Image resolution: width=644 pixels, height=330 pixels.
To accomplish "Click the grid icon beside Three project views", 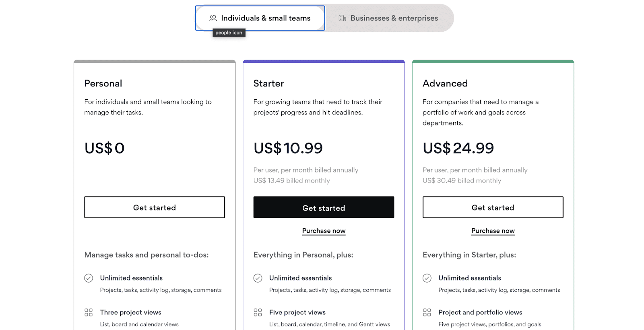I will click(x=89, y=312).
